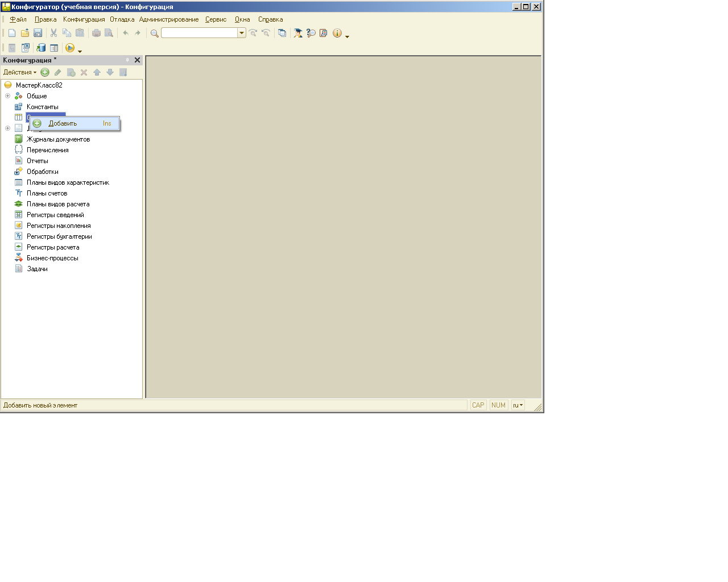Create a new document with the toolbar icon

pos(12,33)
